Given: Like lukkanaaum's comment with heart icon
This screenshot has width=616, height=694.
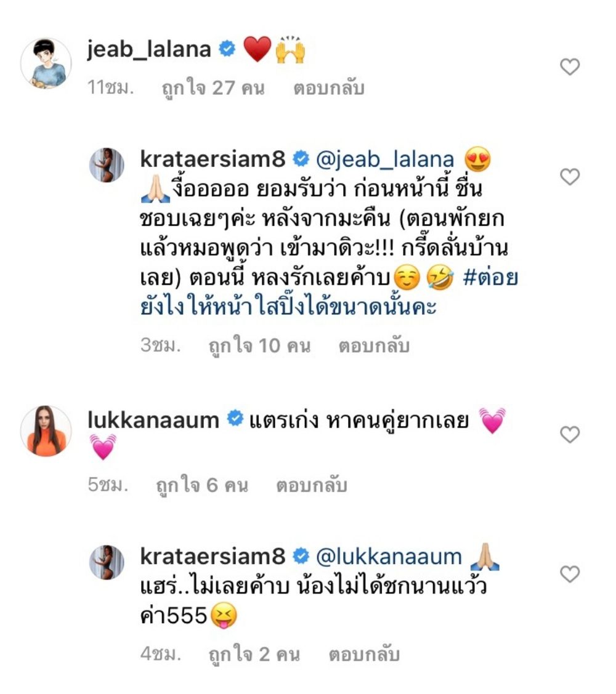Looking at the screenshot, I should coord(570,434).
